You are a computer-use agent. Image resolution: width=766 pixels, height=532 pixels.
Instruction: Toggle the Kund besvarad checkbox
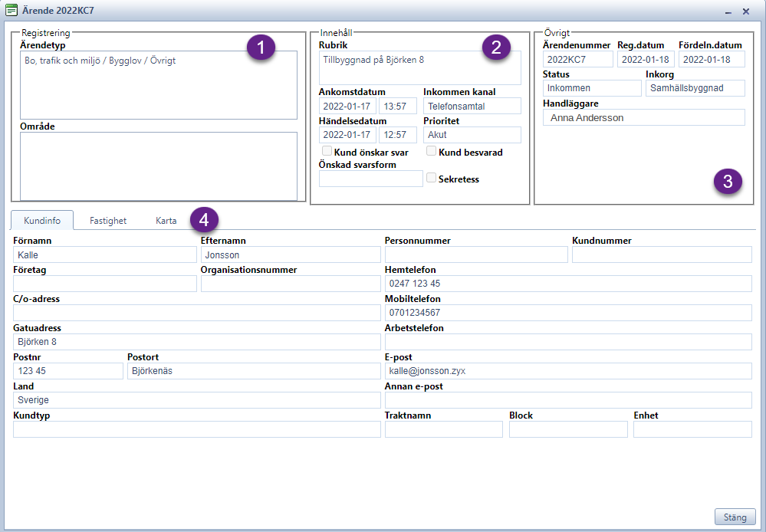pos(432,151)
